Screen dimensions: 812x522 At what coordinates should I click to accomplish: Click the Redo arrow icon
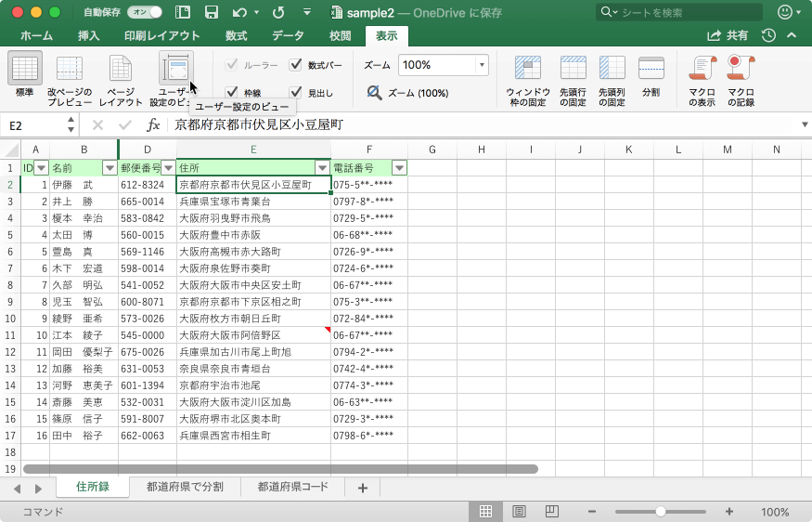coord(278,12)
